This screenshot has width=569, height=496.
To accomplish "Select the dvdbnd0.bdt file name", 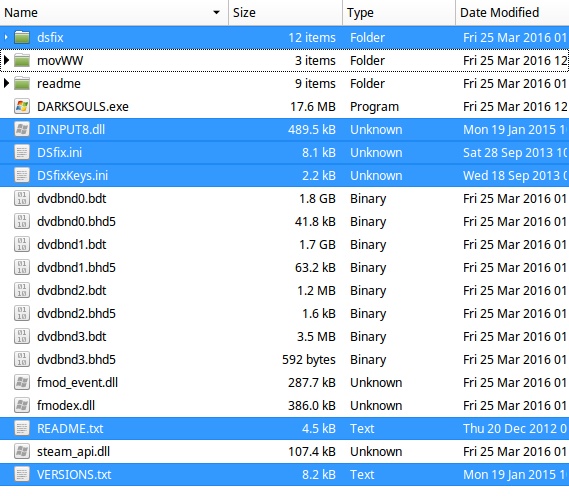I will point(71,198).
